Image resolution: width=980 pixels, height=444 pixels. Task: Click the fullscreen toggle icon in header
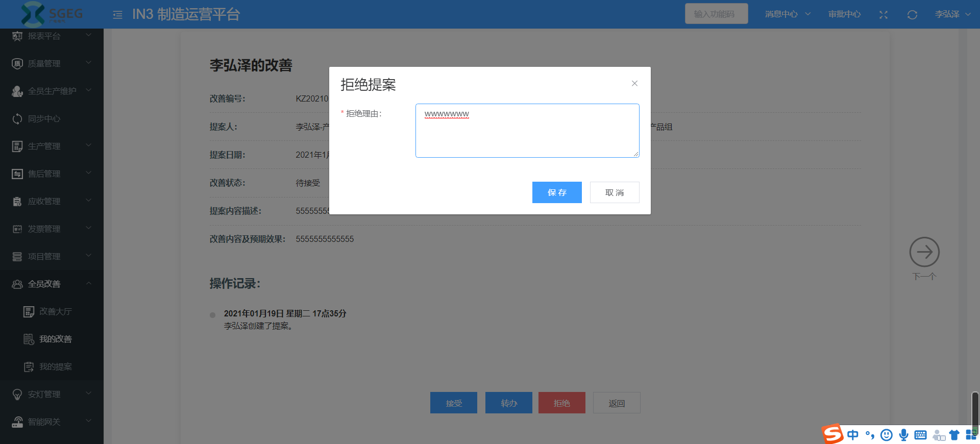coord(884,15)
